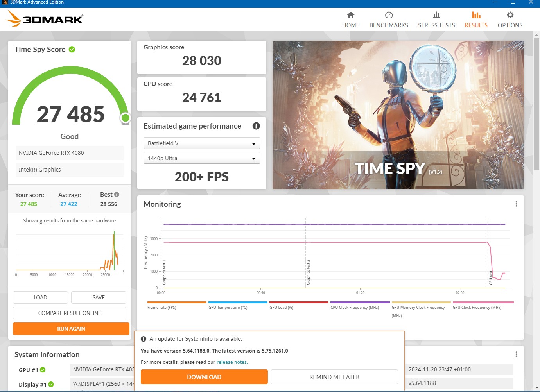Open the OPTIONS tab
The width and height of the screenshot is (540, 392).
pyautogui.click(x=510, y=20)
